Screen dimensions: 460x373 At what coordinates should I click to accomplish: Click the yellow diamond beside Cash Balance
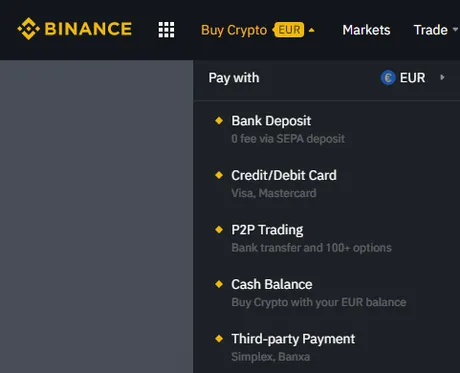coord(219,284)
